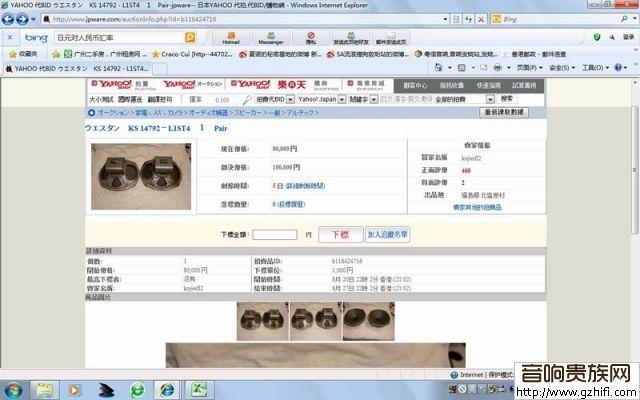The height and width of the screenshot is (400, 640).
Task: Expand the 全部的拍賣 category dropdown
Action: (x=490, y=99)
